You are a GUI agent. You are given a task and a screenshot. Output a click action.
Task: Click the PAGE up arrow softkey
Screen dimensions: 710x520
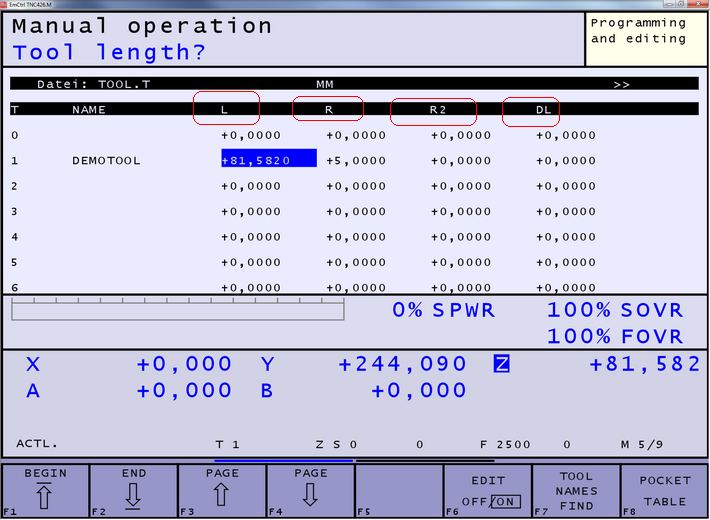(x=221, y=490)
